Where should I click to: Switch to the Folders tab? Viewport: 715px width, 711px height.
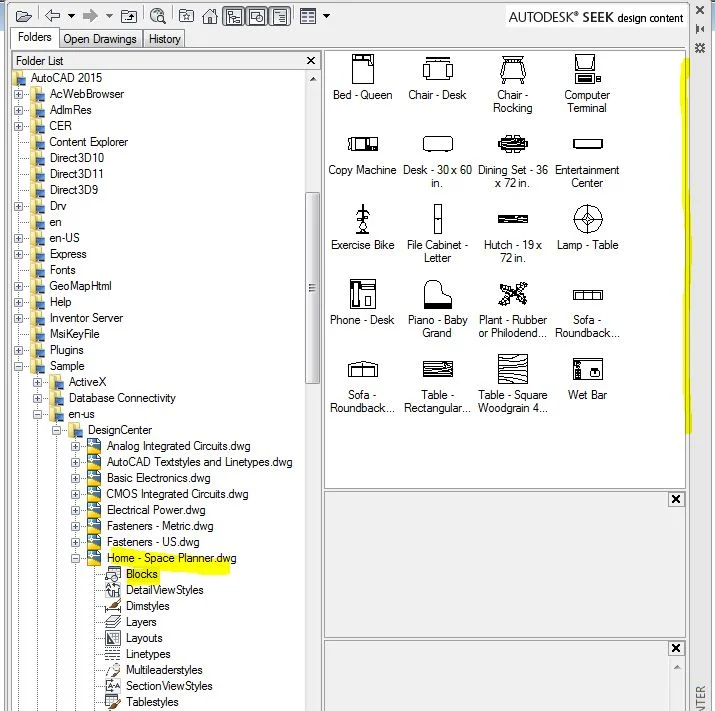[x=35, y=37]
